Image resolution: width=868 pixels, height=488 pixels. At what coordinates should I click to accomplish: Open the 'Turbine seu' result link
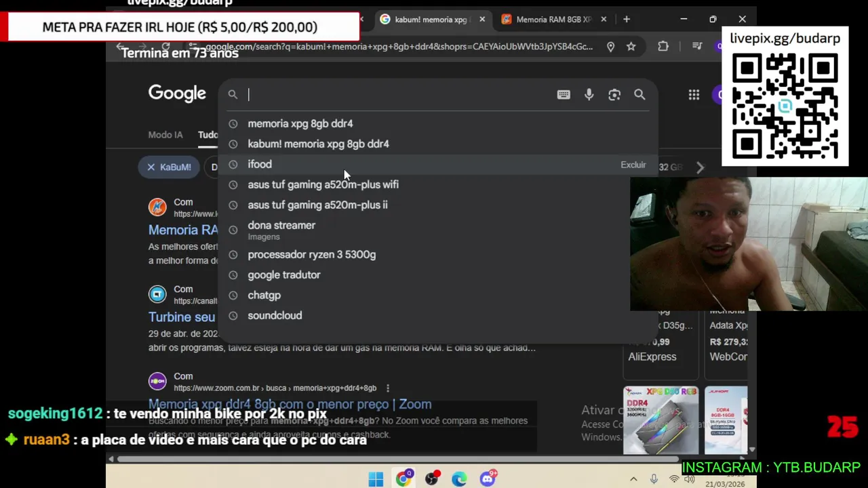pos(182,317)
